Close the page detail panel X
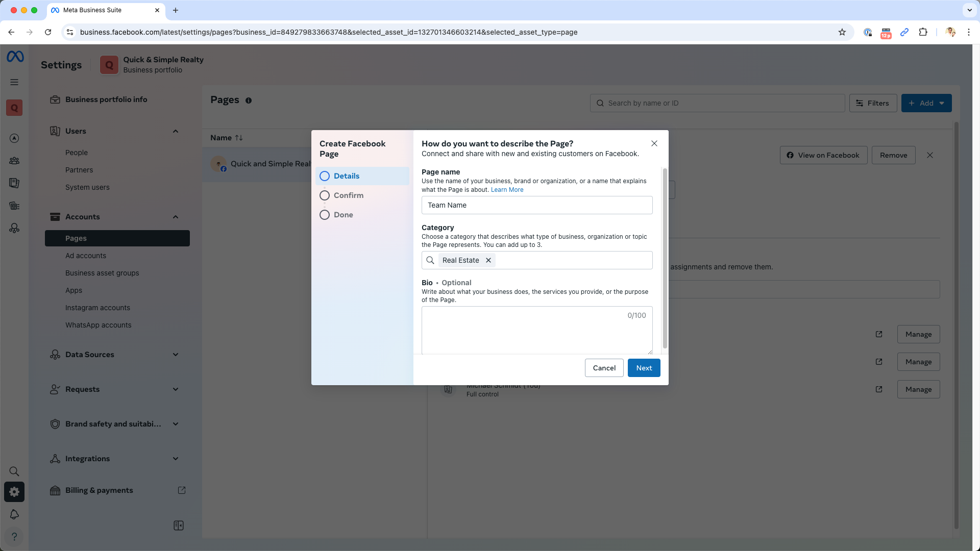 click(930, 155)
